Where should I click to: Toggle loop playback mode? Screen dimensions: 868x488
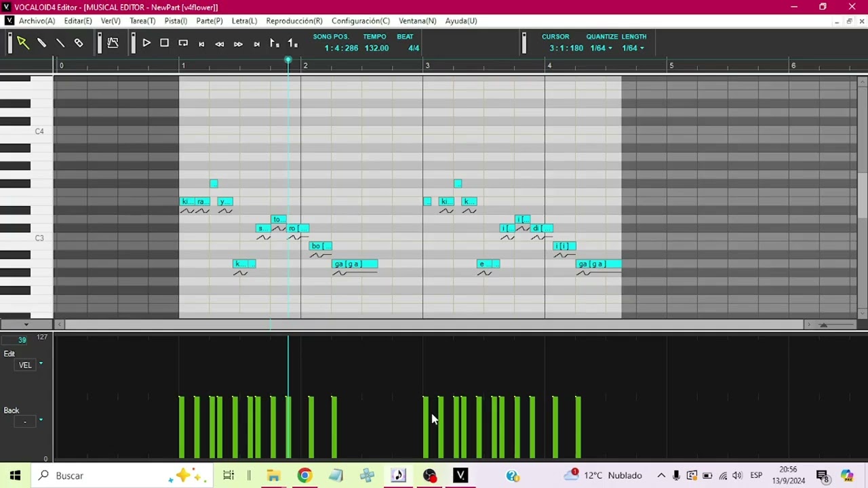tap(183, 43)
